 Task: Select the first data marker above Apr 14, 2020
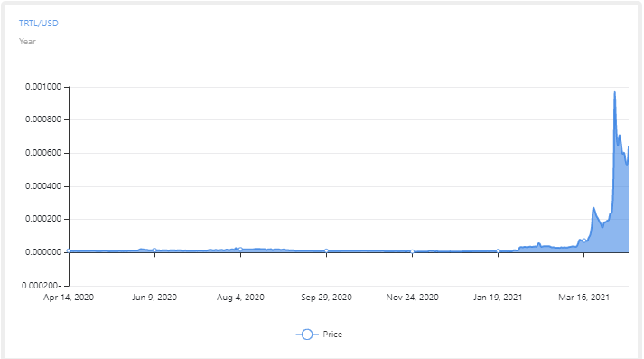tap(69, 250)
